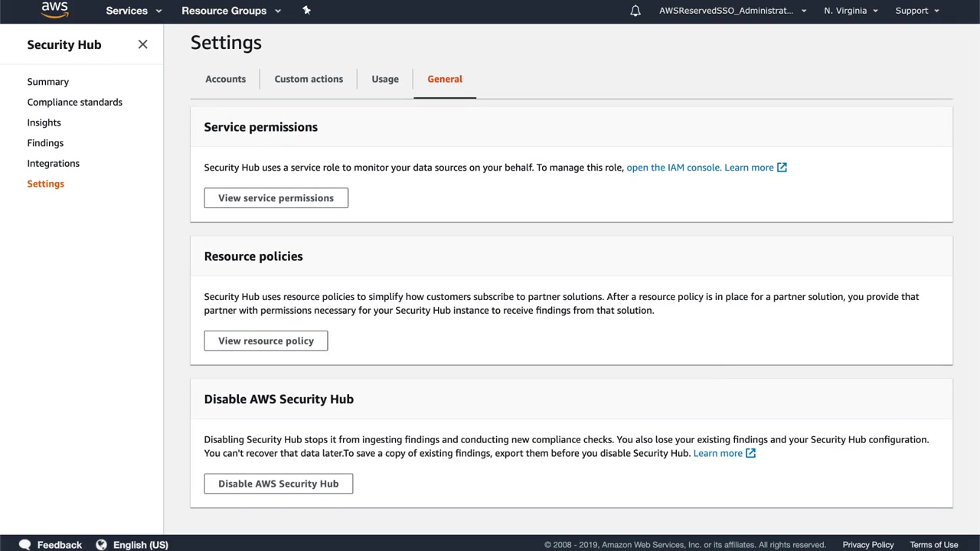This screenshot has height=551, width=980.
Task: Select the Usage tab
Action: point(385,79)
